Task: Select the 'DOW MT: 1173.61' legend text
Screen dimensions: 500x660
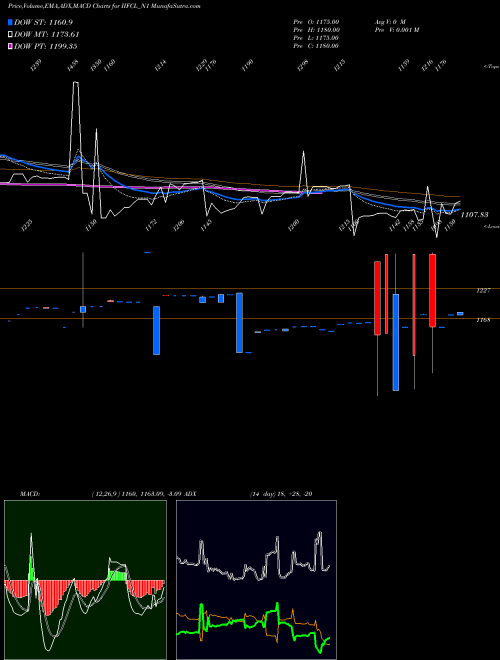Action: [47, 35]
